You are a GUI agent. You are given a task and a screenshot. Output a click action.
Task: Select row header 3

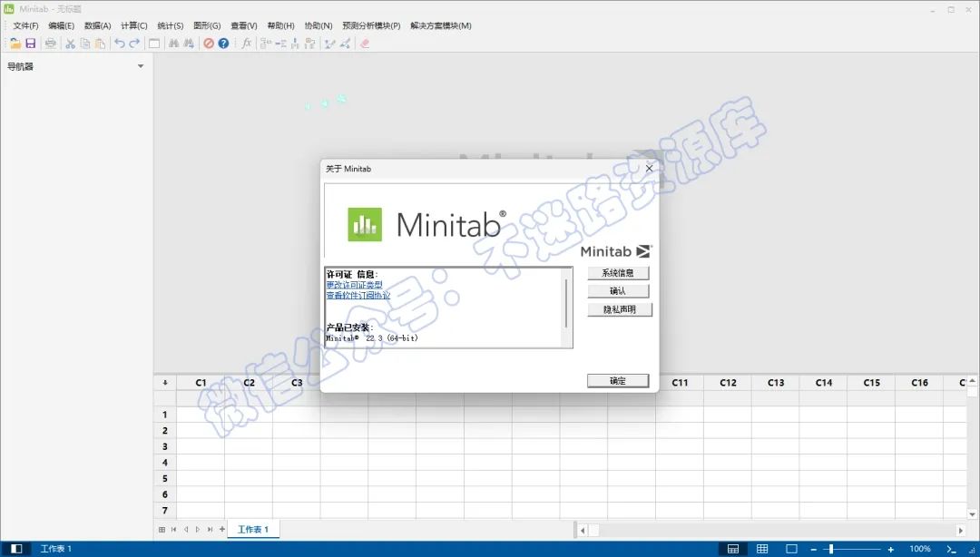coord(165,446)
